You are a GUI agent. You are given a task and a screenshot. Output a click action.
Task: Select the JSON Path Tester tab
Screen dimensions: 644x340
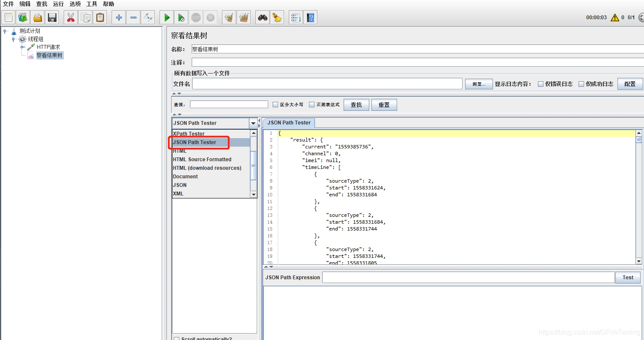pyautogui.click(x=289, y=123)
